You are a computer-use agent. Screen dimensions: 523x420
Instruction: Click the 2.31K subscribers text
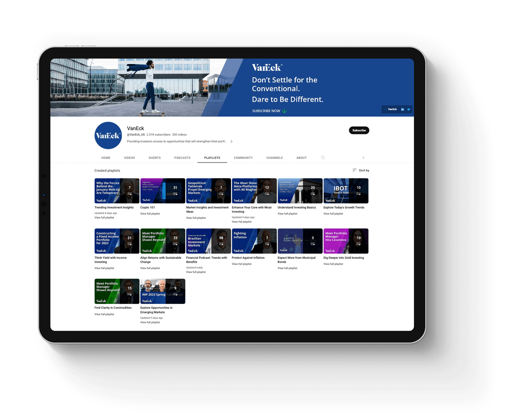coord(158,135)
